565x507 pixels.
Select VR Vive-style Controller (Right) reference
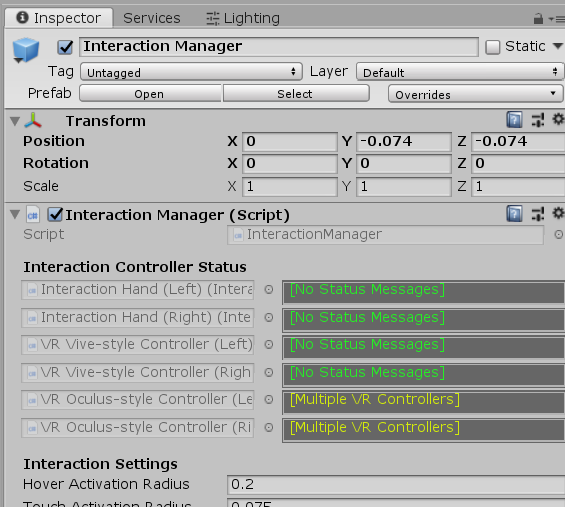pos(138,373)
